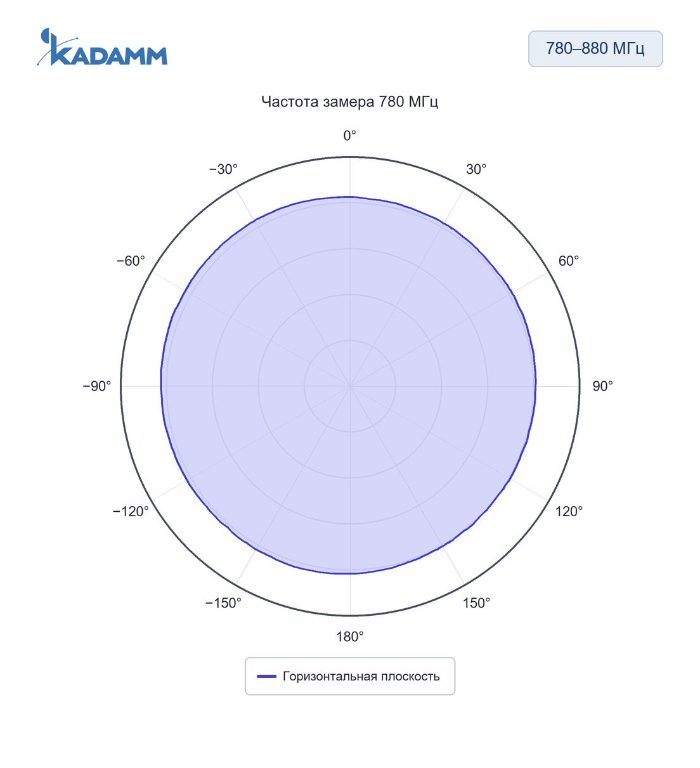
Task: Click the −60° angle label
Action: pyautogui.click(x=131, y=261)
